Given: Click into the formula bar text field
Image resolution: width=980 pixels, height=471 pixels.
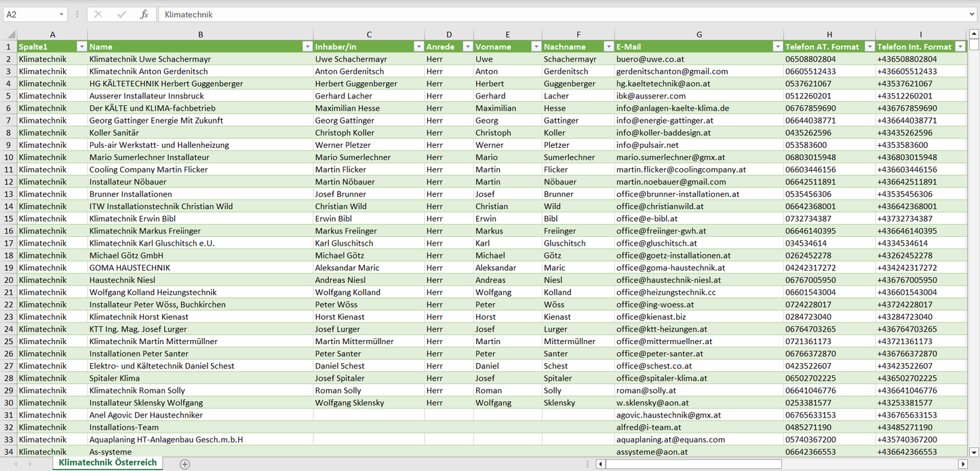Looking at the screenshot, I should 543,14.
